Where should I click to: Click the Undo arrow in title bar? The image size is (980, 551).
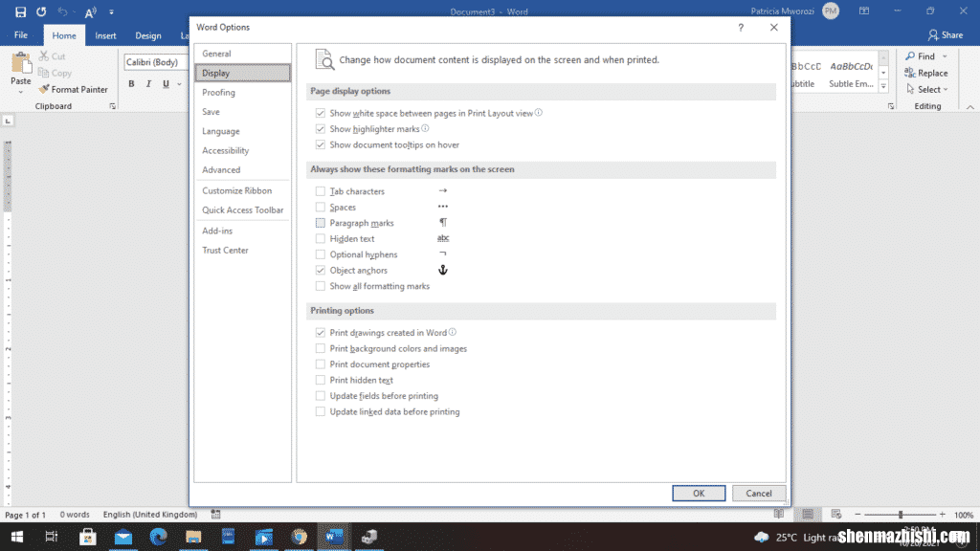62,11
